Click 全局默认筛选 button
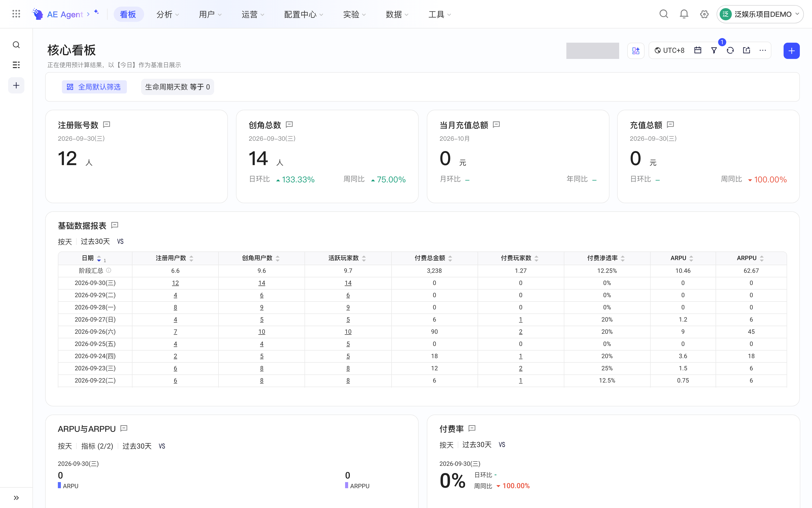 (x=94, y=87)
